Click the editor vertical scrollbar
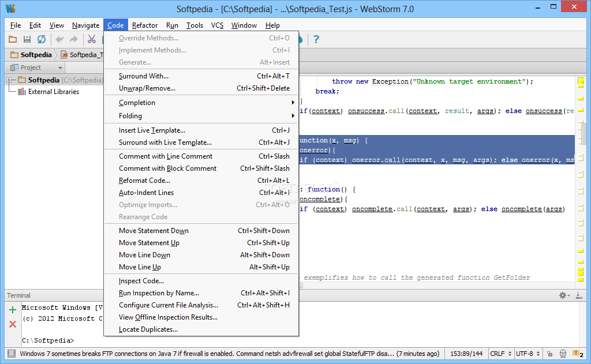This screenshot has height=364, width=591. coord(583,134)
